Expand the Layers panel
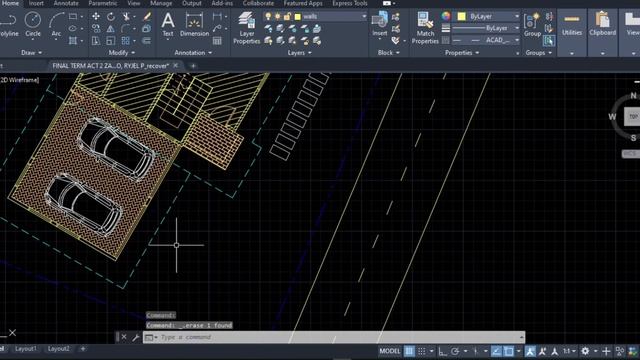This screenshot has width=640, height=360. pos(300,53)
